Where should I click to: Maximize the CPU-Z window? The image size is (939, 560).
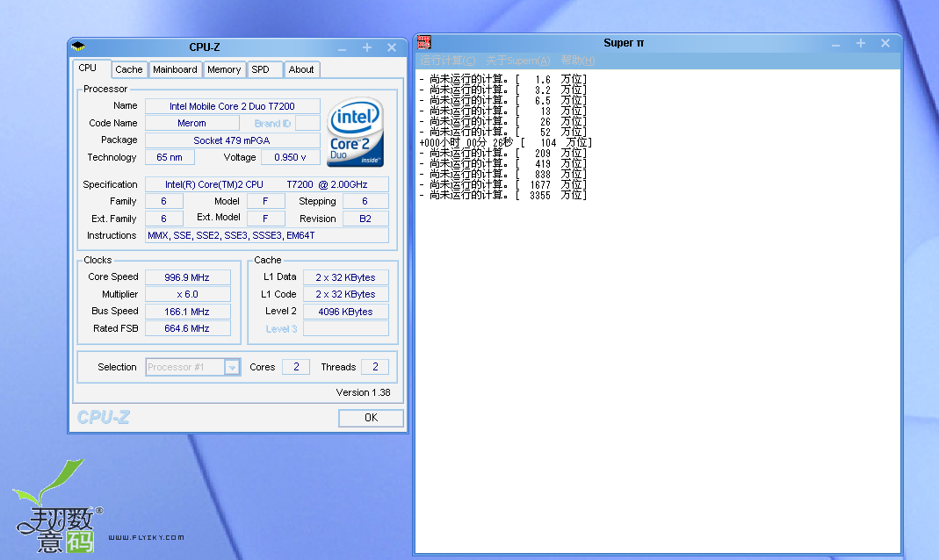367,47
